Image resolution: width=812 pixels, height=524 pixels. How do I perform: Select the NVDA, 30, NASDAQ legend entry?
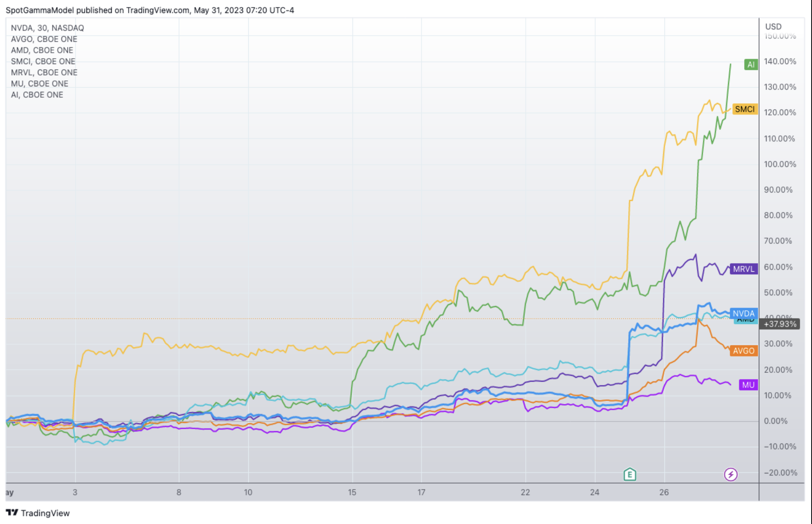pos(47,28)
